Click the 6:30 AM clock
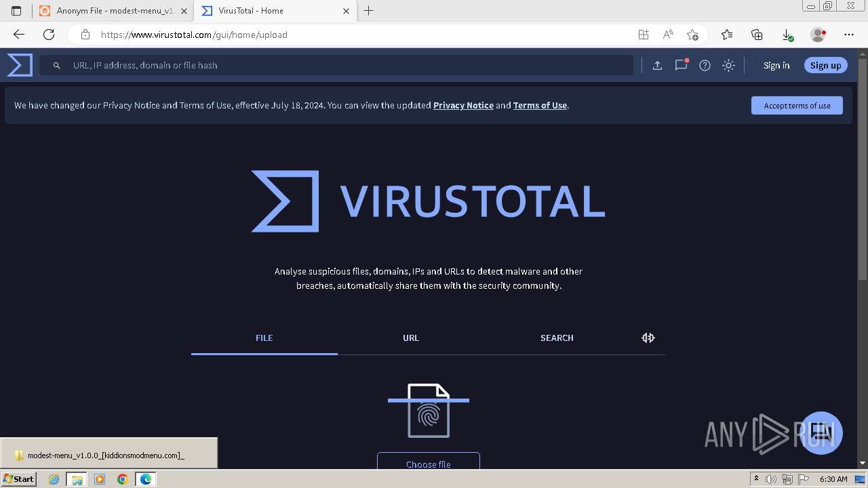Viewport: 868px width, 488px height. 833,479
